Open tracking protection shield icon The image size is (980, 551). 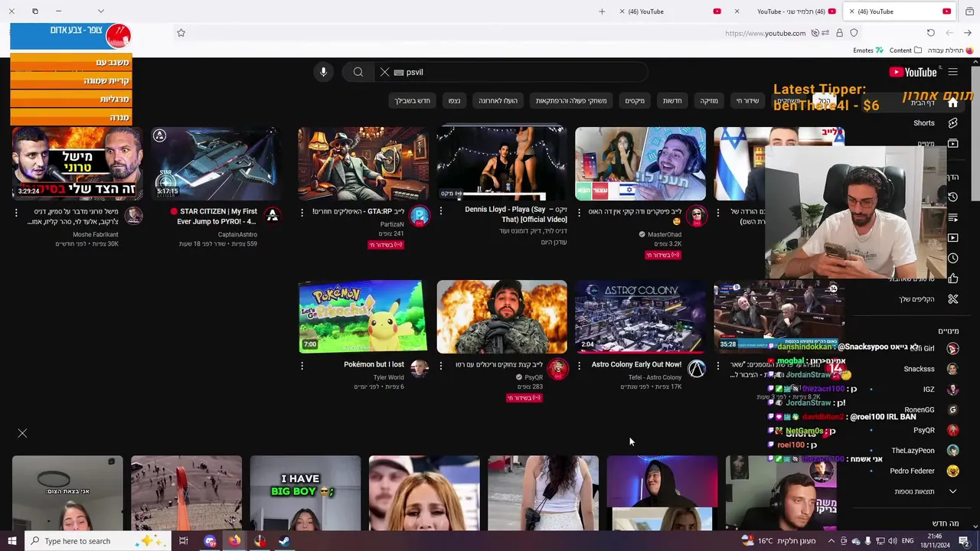pyautogui.click(x=854, y=33)
